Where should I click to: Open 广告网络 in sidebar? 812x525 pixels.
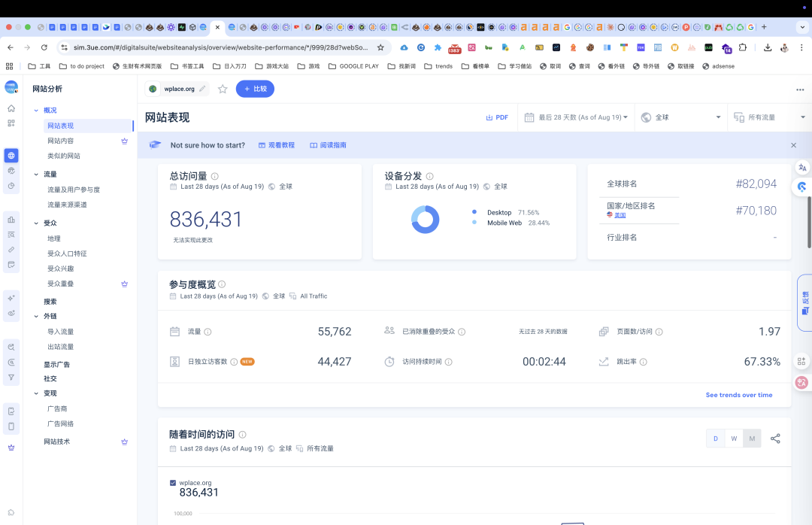[x=61, y=424]
